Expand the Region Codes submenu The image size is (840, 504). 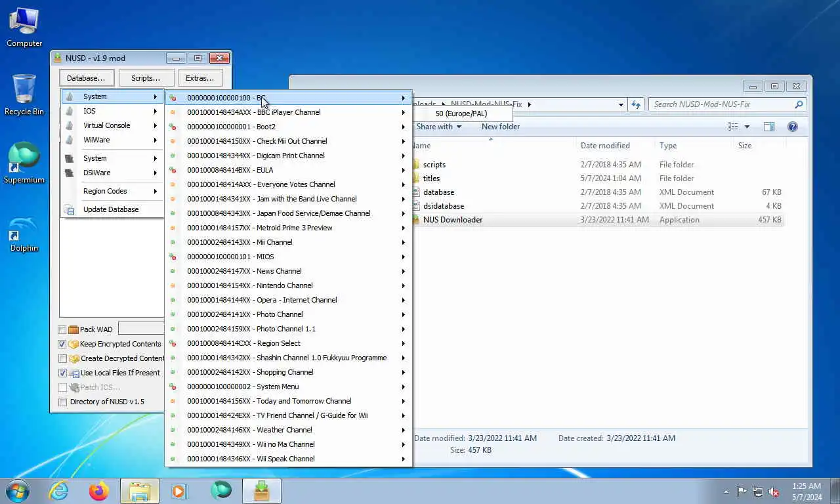pos(112,191)
